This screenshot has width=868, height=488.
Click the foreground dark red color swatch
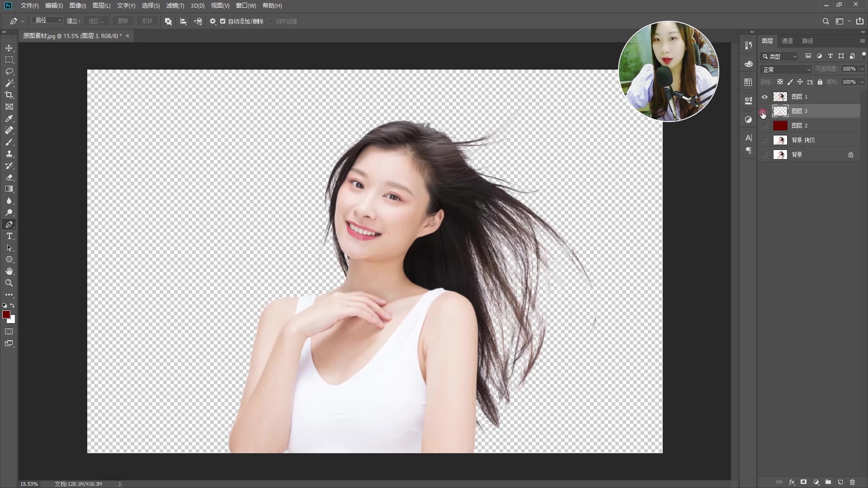tap(6, 314)
